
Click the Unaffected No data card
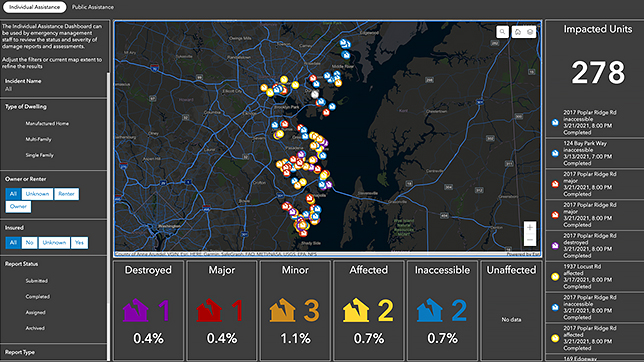511,311
